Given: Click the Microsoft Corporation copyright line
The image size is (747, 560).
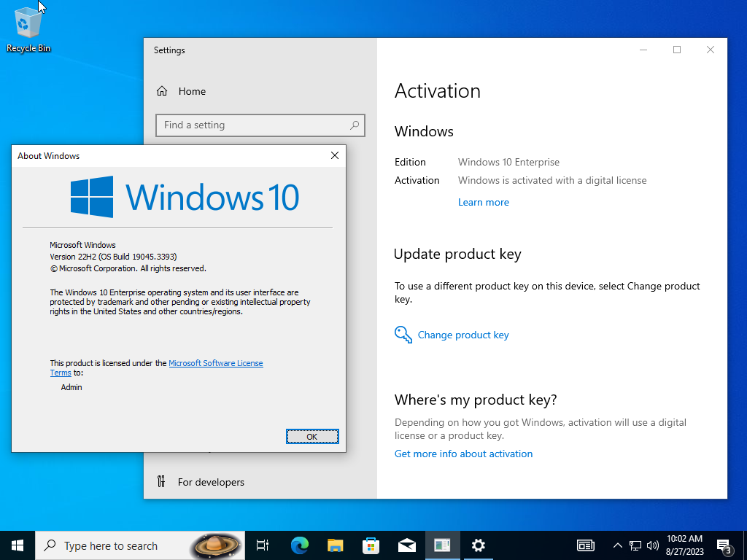Looking at the screenshot, I should pos(128,268).
